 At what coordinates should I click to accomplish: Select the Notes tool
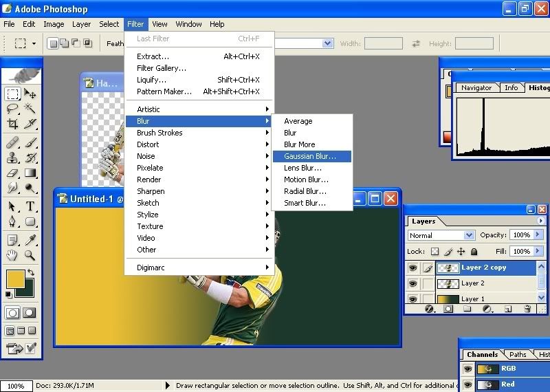point(13,240)
